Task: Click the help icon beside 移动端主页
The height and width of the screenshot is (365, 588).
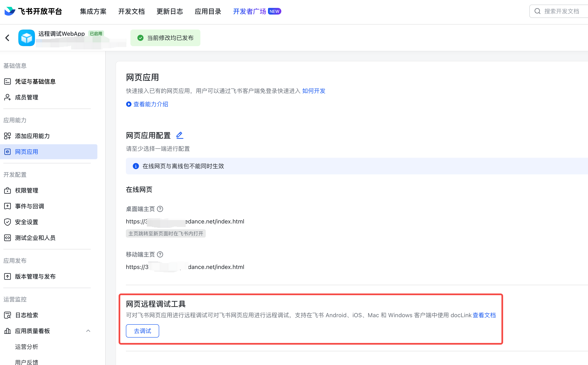Action: click(160, 254)
